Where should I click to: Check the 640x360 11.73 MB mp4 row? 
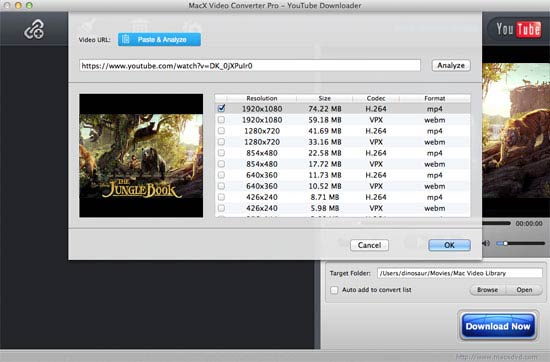coord(221,175)
